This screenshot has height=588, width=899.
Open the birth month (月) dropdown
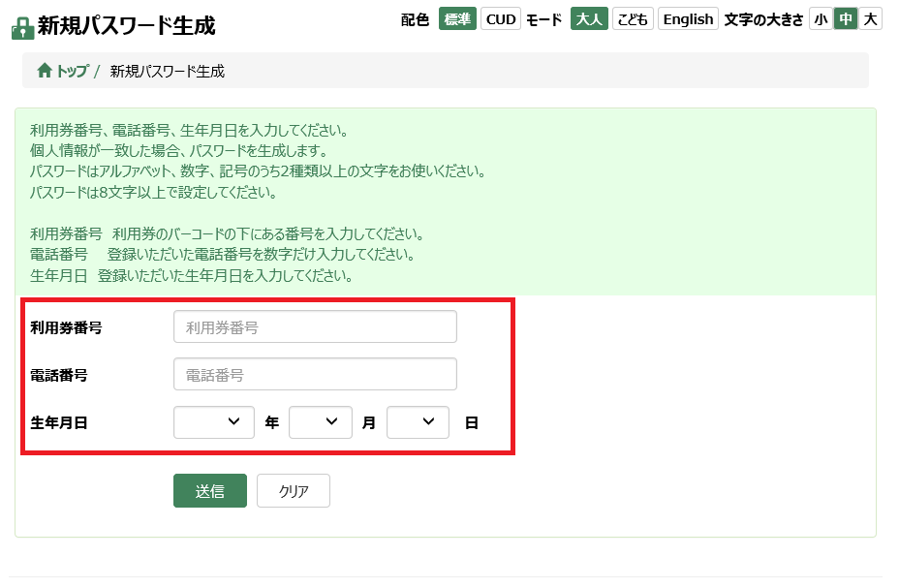pos(321,422)
